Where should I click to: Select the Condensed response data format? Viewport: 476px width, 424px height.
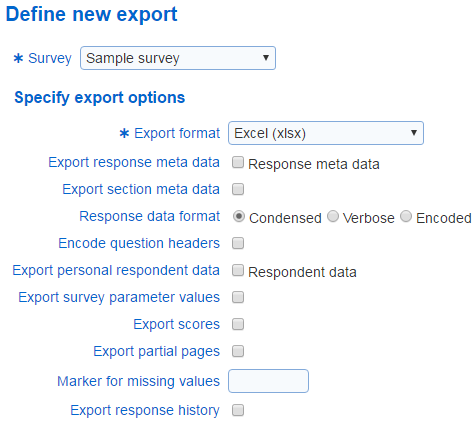pos(239,216)
